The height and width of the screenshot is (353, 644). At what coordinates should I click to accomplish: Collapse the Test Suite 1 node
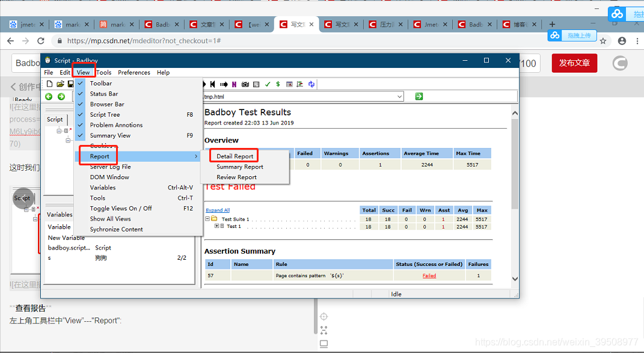tap(207, 219)
